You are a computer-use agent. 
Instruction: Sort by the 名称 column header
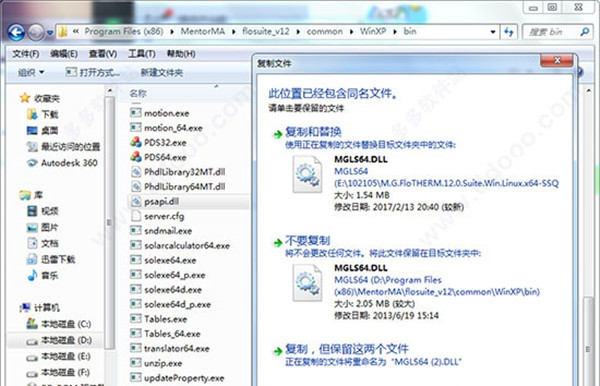pyautogui.click(x=138, y=93)
